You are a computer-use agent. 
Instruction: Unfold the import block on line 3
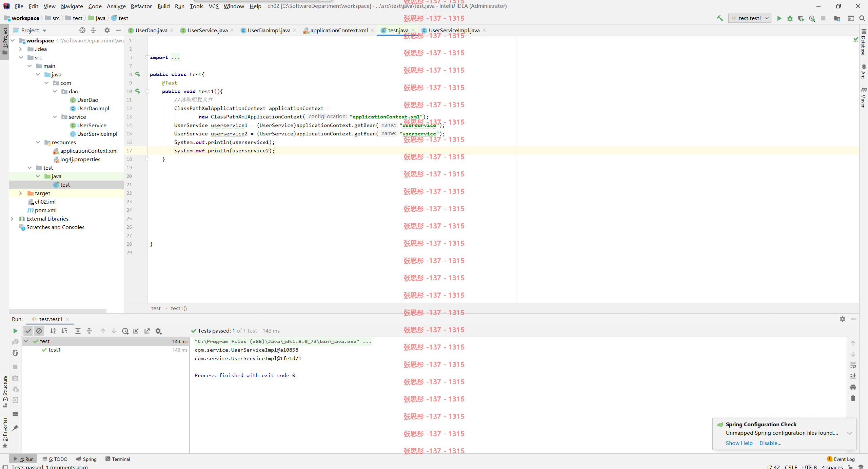coord(147,57)
